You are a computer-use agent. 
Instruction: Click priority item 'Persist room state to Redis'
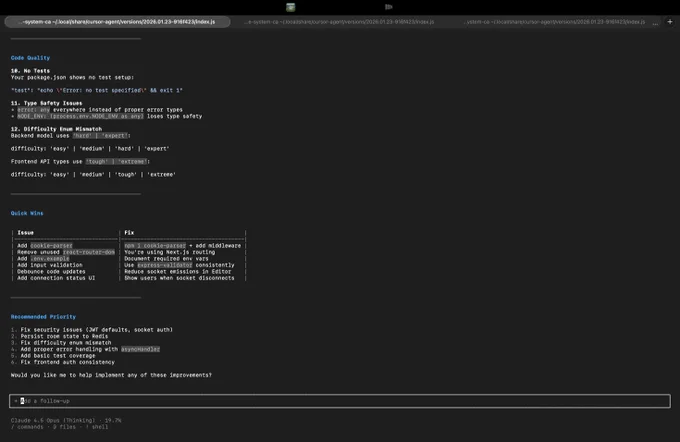(x=59, y=336)
